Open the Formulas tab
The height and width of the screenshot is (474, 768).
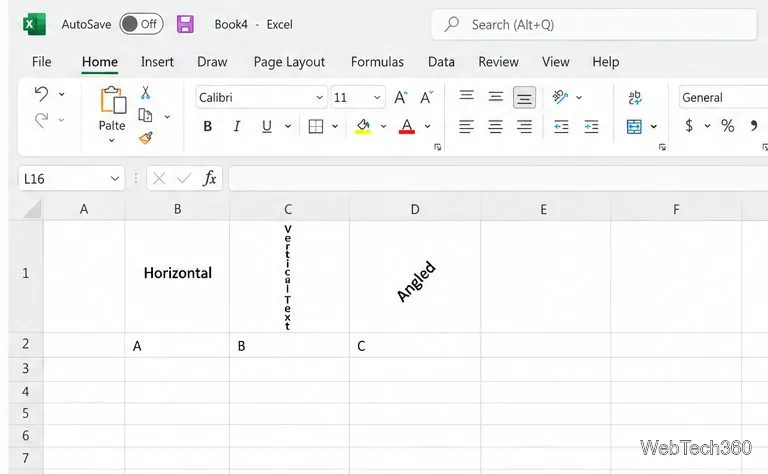377,62
